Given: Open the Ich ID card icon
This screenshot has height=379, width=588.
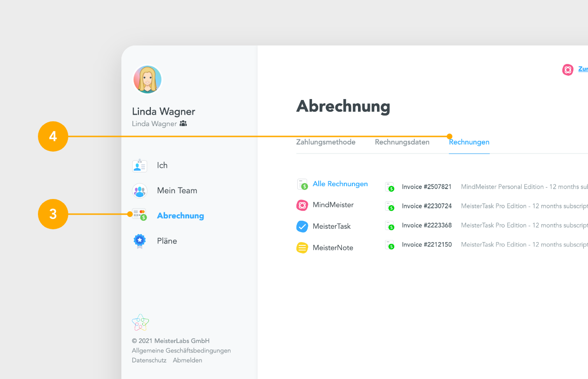Looking at the screenshot, I should tap(139, 165).
